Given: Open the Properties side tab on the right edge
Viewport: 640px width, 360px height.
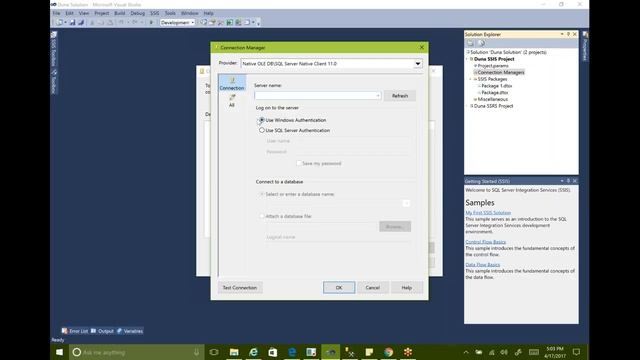Looking at the screenshot, I should coord(585,47).
